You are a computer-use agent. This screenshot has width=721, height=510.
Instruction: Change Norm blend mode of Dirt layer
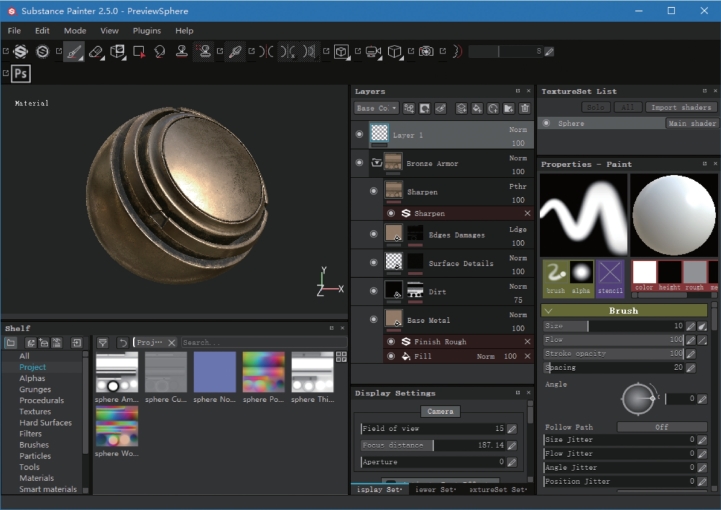[x=518, y=287]
